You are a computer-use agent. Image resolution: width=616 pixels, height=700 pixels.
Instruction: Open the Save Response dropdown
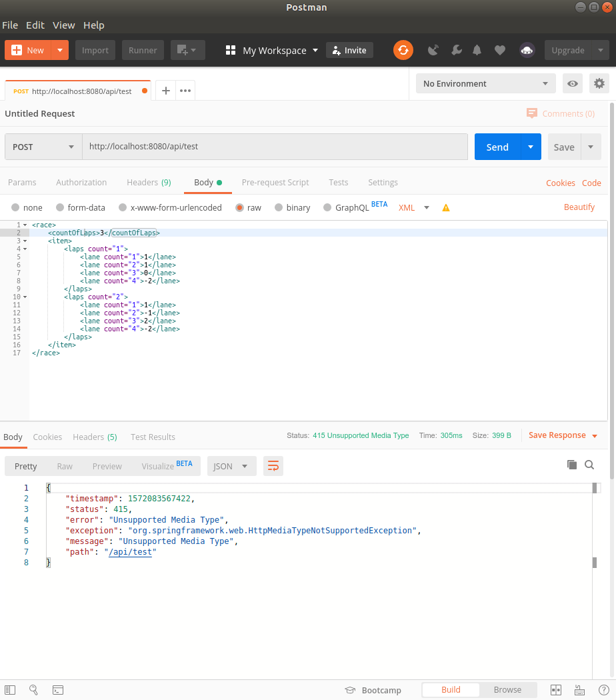(563, 435)
